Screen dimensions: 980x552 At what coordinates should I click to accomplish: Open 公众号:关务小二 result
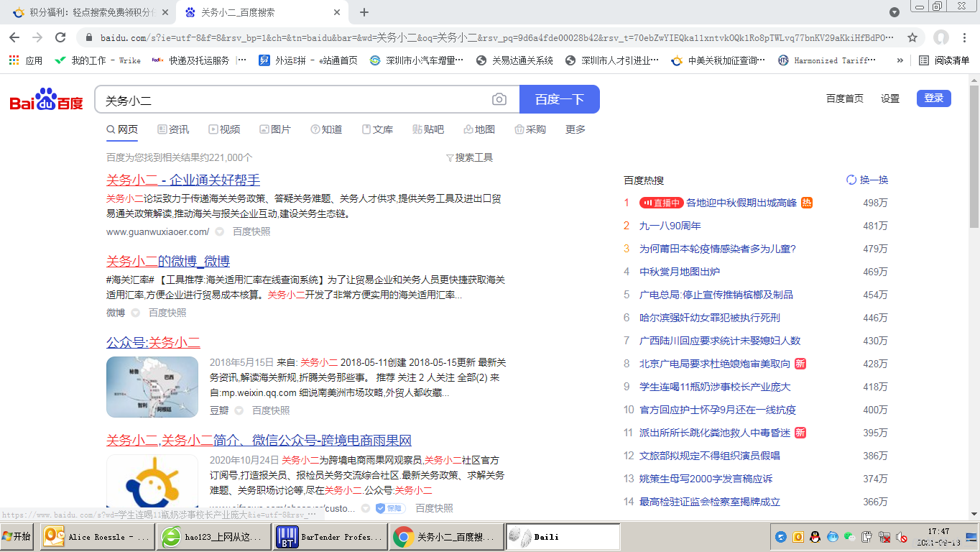point(153,342)
